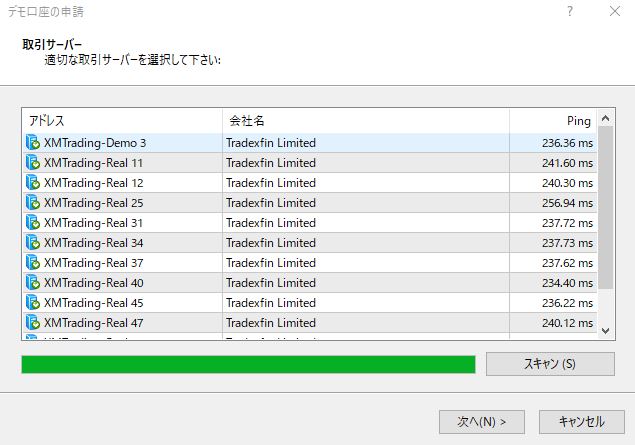The height and width of the screenshot is (445, 635).
Task: Select the XMTrading-Real 37 server
Action: click(310, 263)
